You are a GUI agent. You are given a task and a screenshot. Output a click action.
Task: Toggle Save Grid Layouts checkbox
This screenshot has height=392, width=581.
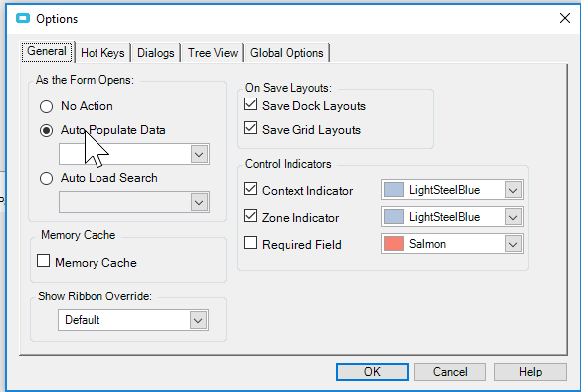click(250, 127)
